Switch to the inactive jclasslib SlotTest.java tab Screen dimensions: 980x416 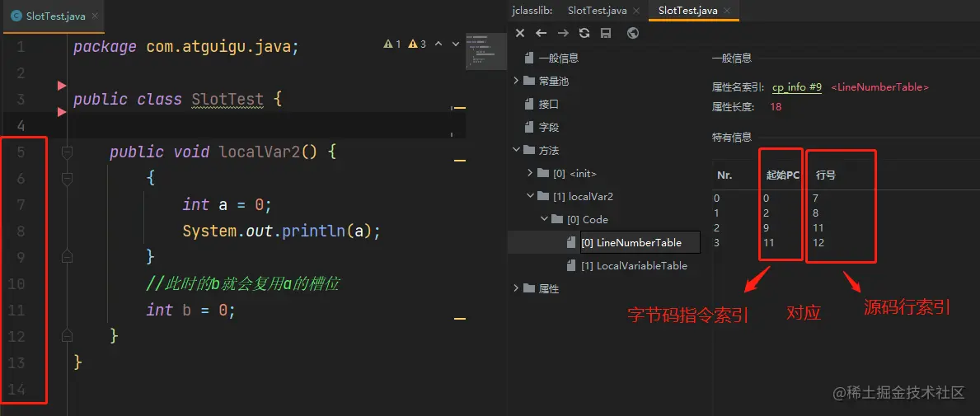click(x=598, y=11)
